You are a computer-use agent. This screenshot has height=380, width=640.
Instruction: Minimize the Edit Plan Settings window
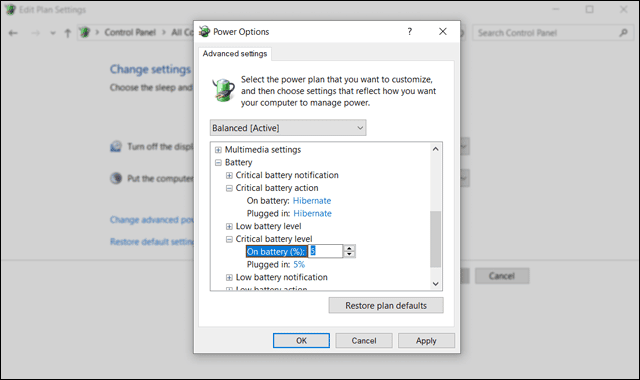556,9
